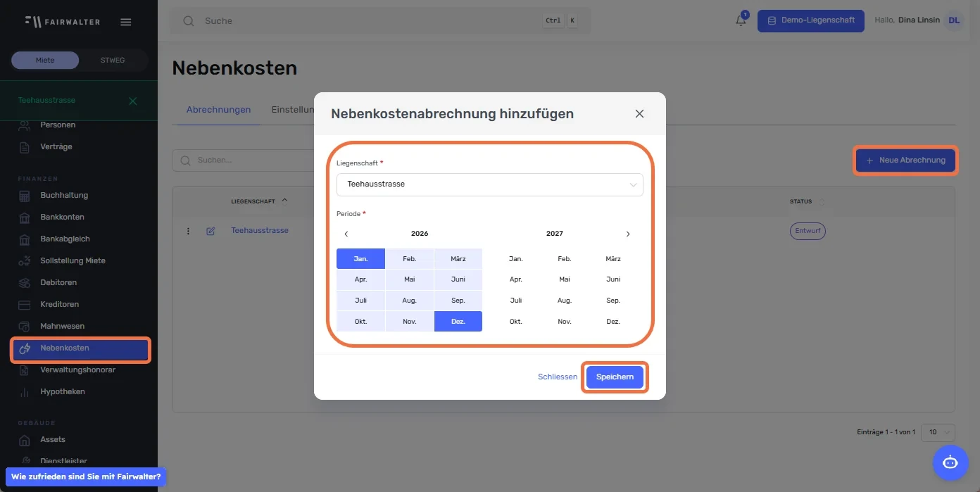Switch to Miete mode
980x492 pixels.
[x=45, y=61]
